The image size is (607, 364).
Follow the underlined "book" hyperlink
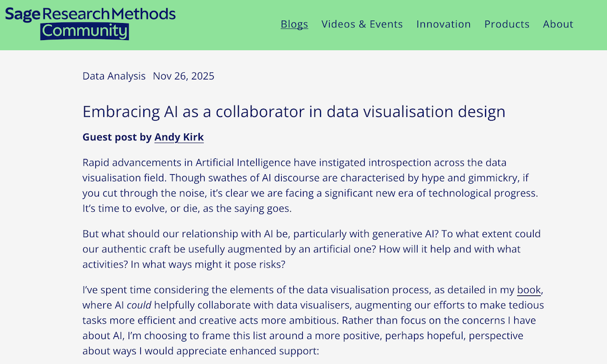(529, 289)
